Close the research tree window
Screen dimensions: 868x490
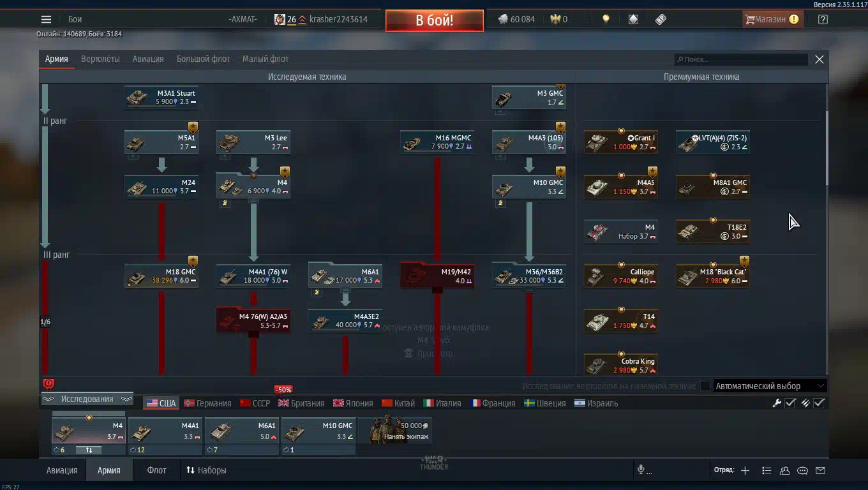pos(819,59)
